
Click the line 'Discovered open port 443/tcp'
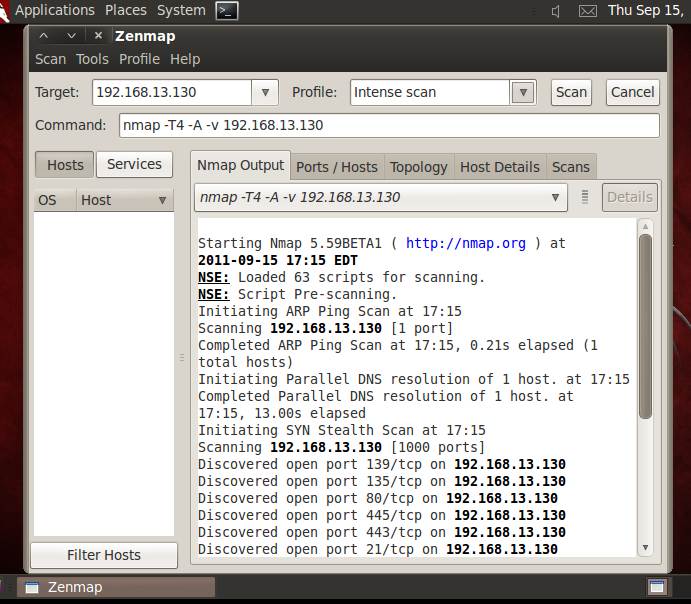382,532
